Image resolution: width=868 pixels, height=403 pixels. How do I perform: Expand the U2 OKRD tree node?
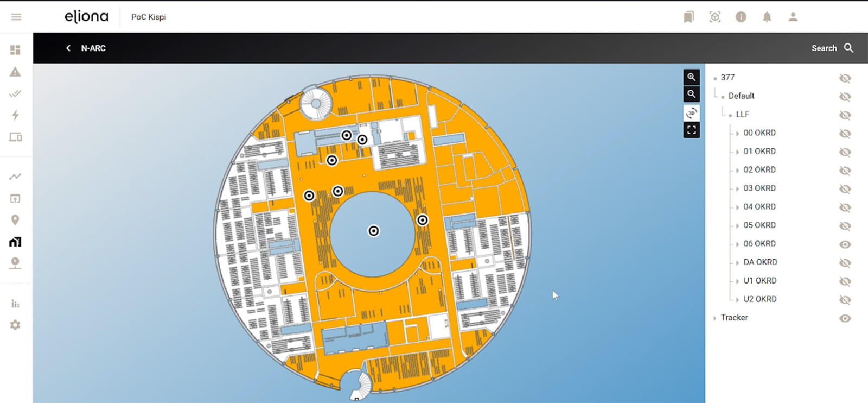point(738,299)
